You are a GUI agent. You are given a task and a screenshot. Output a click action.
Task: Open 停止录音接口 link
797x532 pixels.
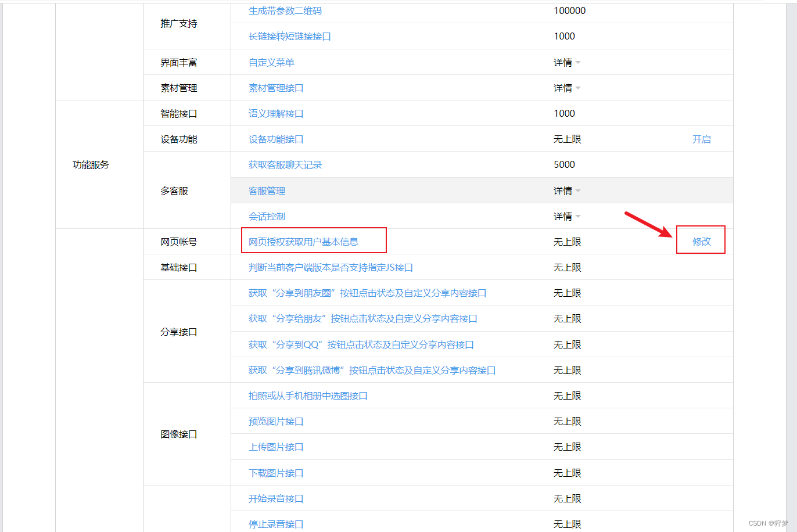click(276, 524)
